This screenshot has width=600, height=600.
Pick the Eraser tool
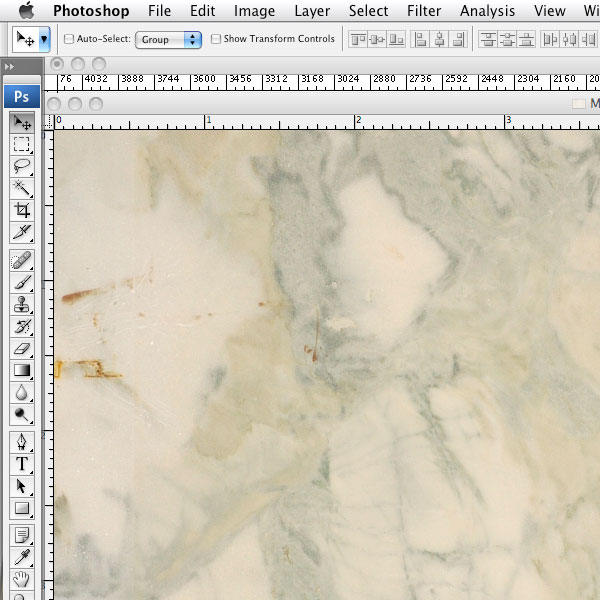point(21,349)
